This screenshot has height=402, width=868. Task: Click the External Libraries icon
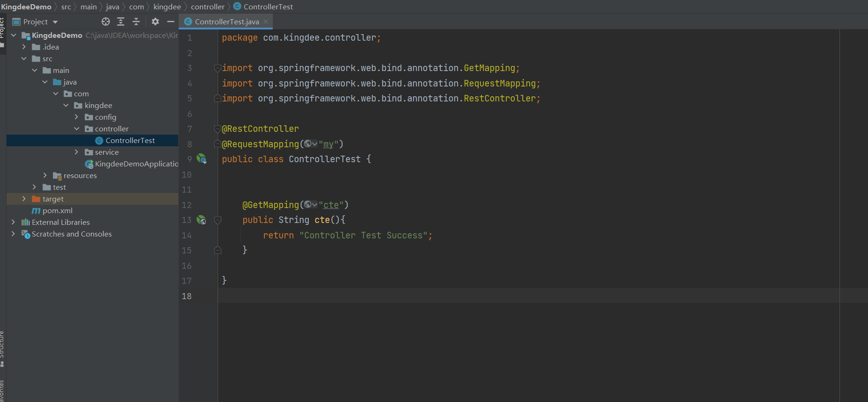pyautogui.click(x=26, y=223)
